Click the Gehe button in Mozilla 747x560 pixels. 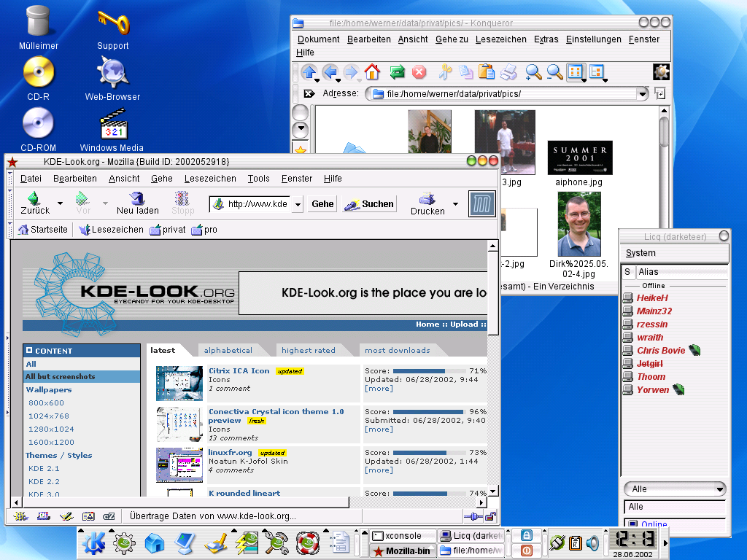(x=322, y=204)
